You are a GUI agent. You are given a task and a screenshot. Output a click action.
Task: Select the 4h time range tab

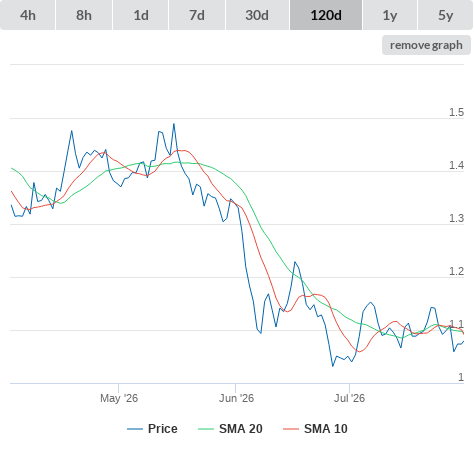pos(28,15)
